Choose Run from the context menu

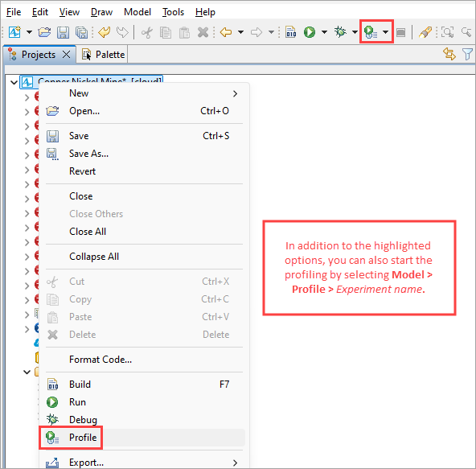pos(143,402)
